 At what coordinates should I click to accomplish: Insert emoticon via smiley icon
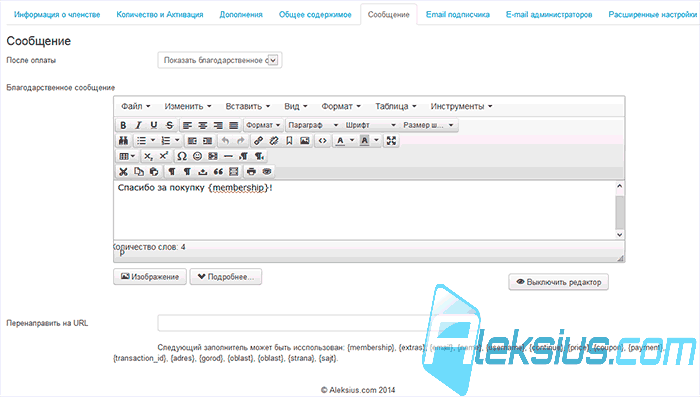click(197, 156)
